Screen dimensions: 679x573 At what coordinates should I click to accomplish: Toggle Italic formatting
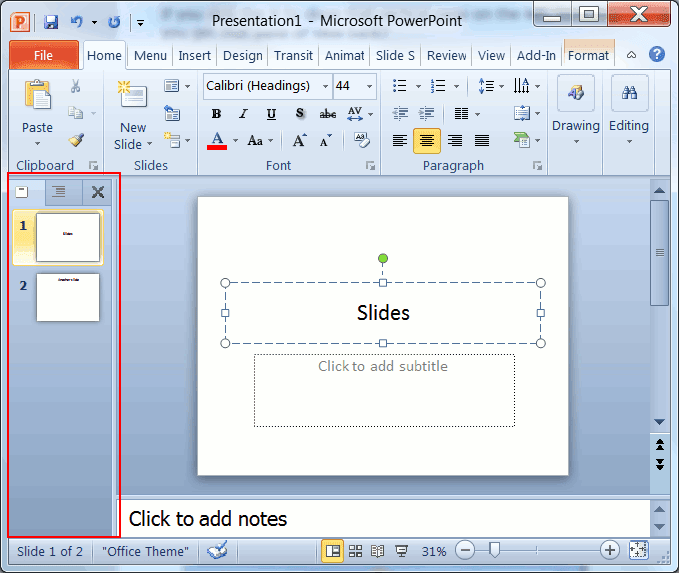pos(244,114)
